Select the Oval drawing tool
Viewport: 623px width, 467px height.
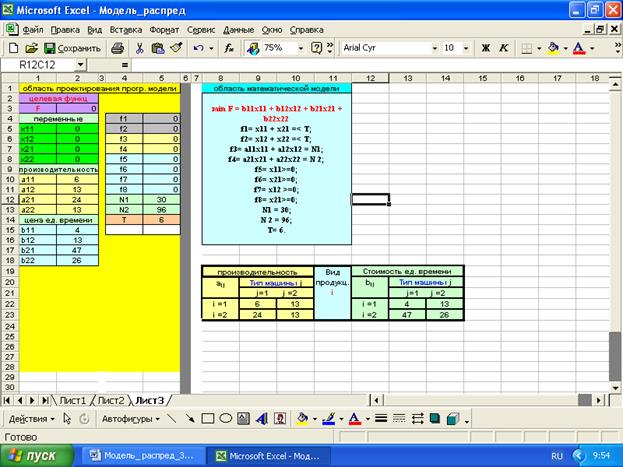(x=226, y=419)
